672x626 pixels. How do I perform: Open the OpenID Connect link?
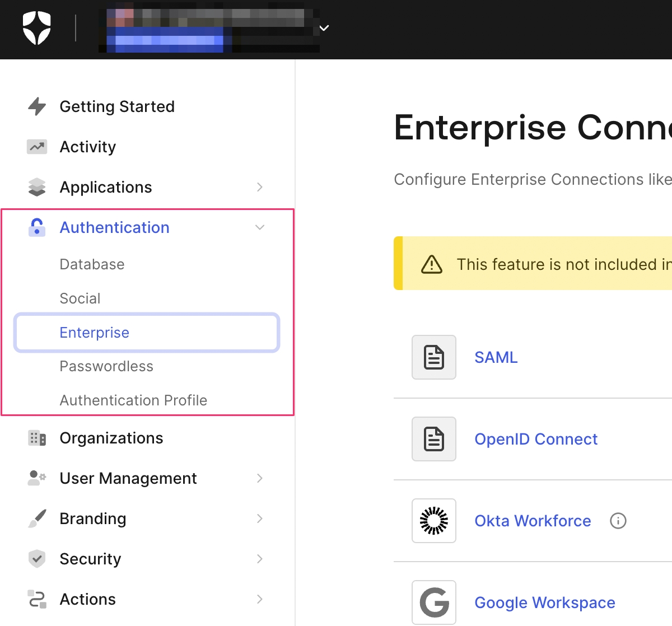pyautogui.click(x=536, y=439)
